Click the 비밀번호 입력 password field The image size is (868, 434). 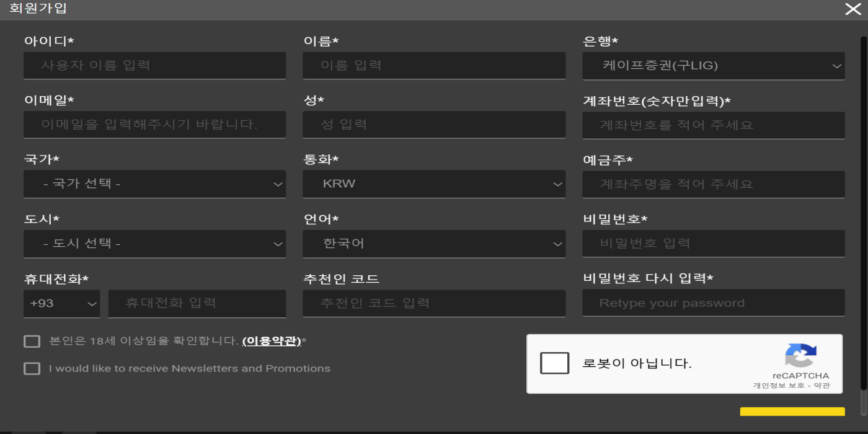[714, 244]
